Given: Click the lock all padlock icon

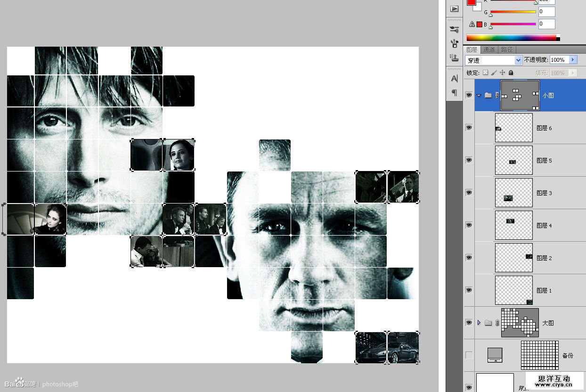Looking at the screenshot, I should click(511, 73).
